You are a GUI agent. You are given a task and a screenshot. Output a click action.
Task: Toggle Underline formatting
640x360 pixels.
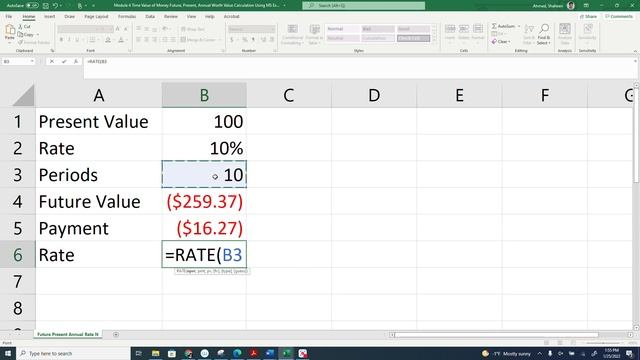coord(77,40)
